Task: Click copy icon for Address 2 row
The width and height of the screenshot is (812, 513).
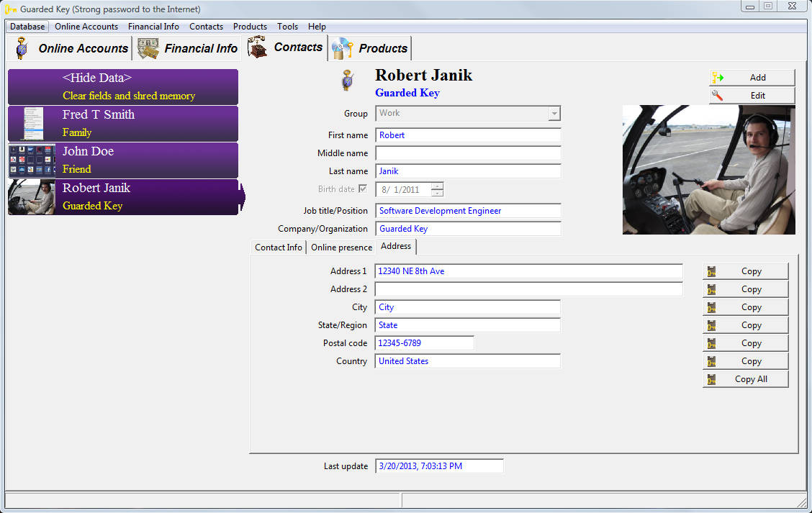Action: pyautogui.click(x=711, y=289)
